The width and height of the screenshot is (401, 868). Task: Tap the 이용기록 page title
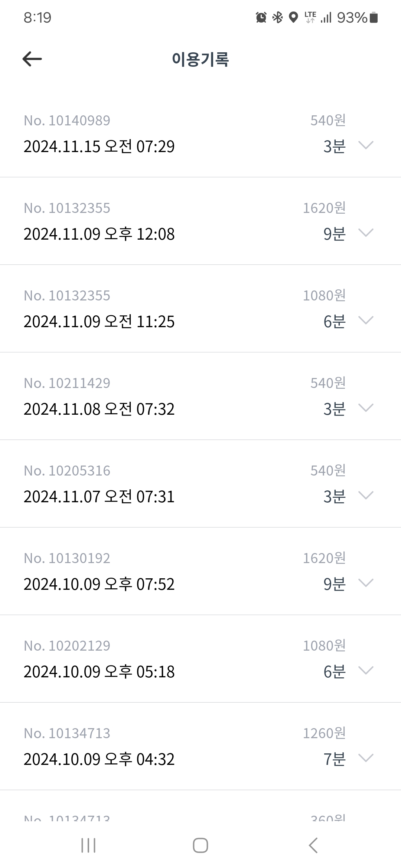point(200,59)
